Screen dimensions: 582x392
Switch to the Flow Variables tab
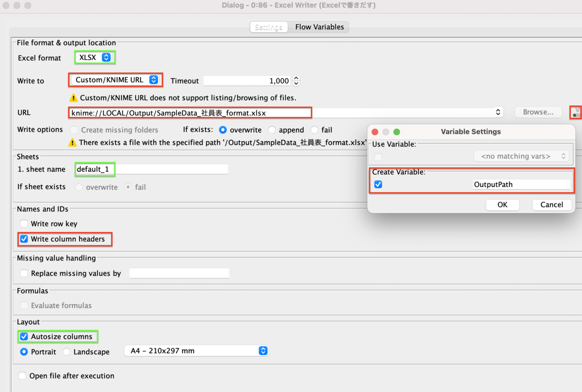click(x=320, y=27)
